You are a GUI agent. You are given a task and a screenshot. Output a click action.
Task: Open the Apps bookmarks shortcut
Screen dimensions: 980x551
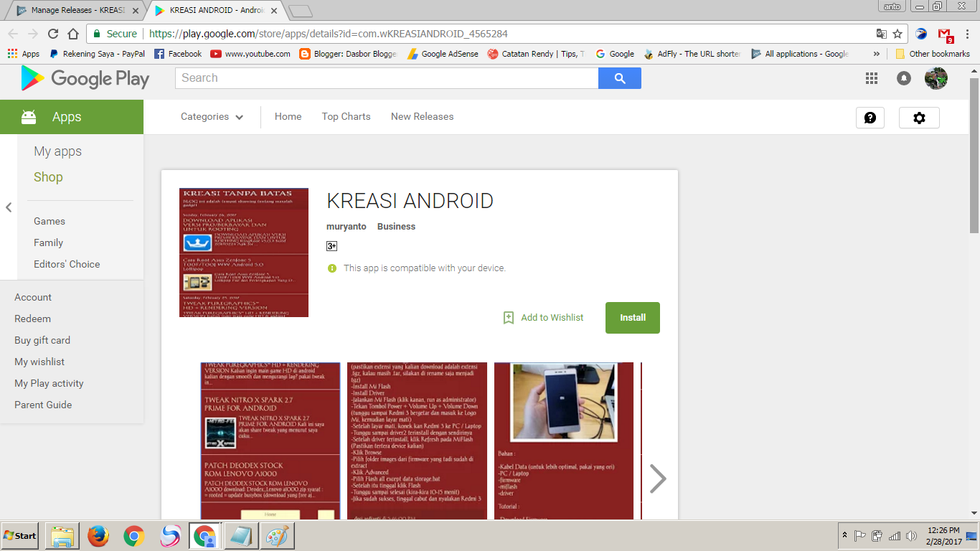pyautogui.click(x=24, y=54)
